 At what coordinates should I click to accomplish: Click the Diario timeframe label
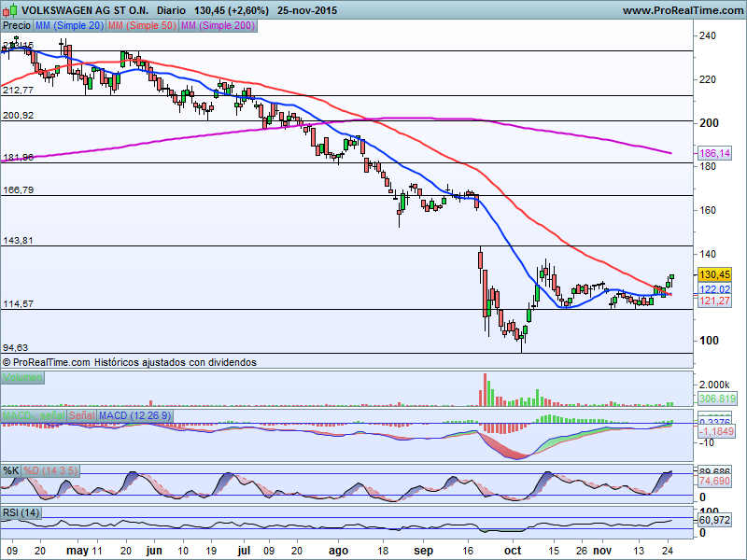click(171, 10)
